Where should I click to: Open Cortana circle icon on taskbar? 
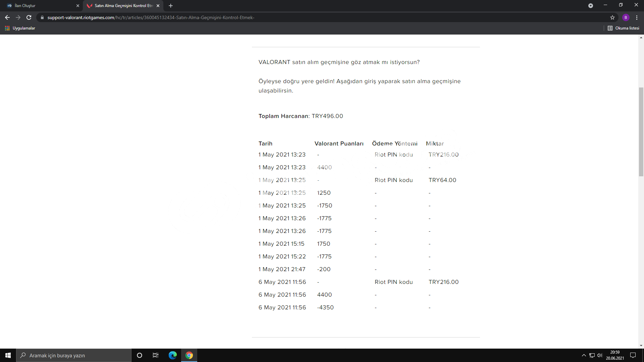(140, 355)
